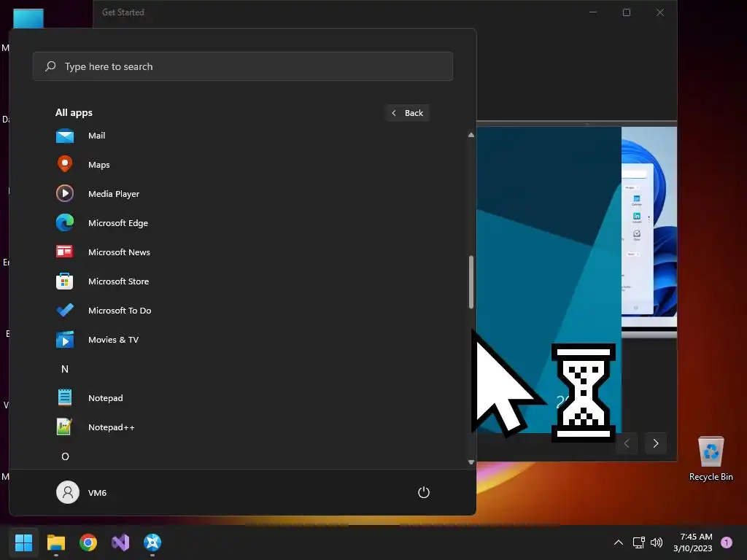This screenshot has height=560, width=747.
Task: Open Recycle Bin on desktop
Action: tap(711, 459)
